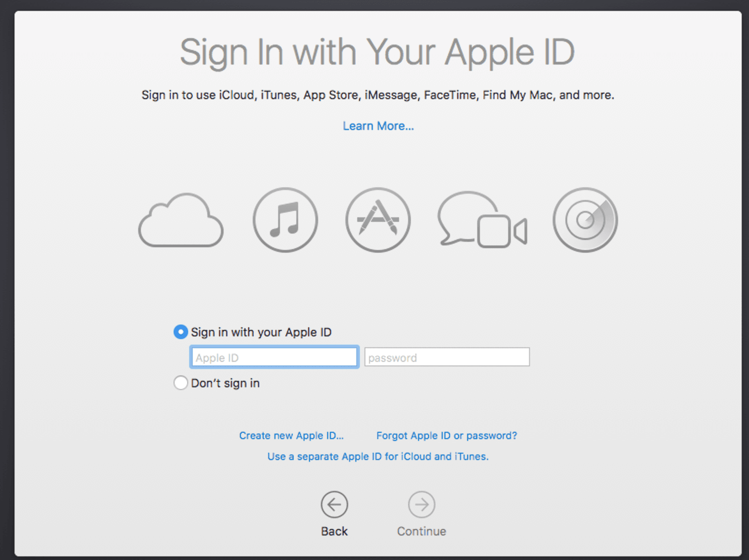Open 'Forgot Apple ID or password?' link
The height and width of the screenshot is (560, 749).
coord(446,435)
